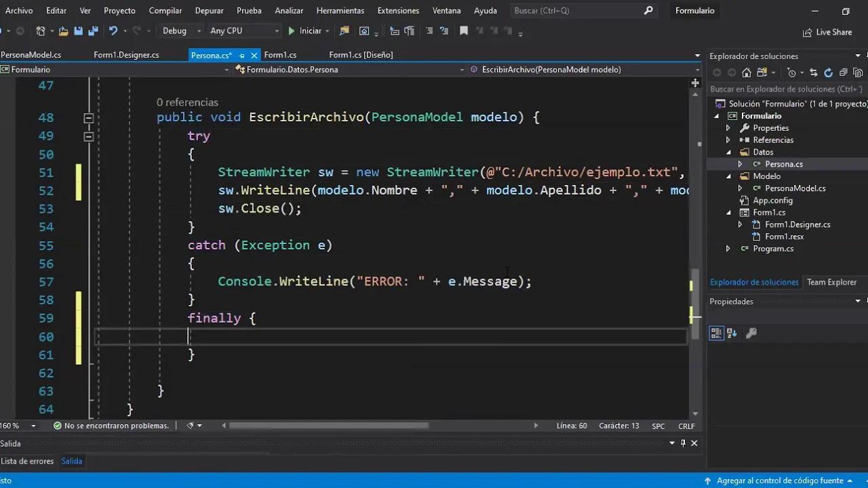Click the Iniciar button to run the project
Image resolution: width=868 pixels, height=488 pixels.
click(x=307, y=30)
